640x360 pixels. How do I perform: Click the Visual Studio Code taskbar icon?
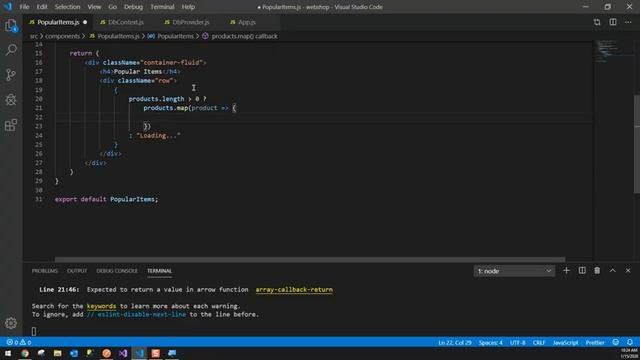(139, 353)
